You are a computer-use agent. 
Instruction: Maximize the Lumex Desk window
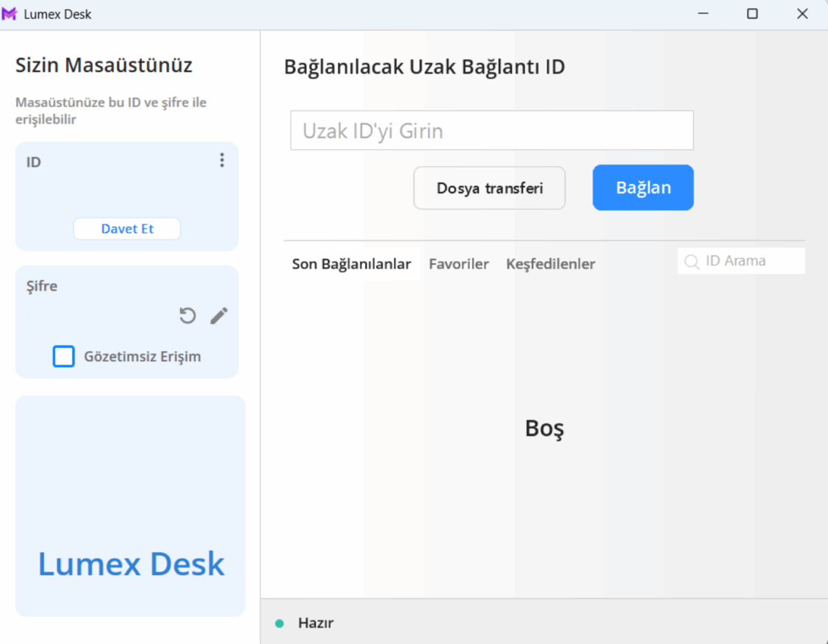(x=752, y=14)
